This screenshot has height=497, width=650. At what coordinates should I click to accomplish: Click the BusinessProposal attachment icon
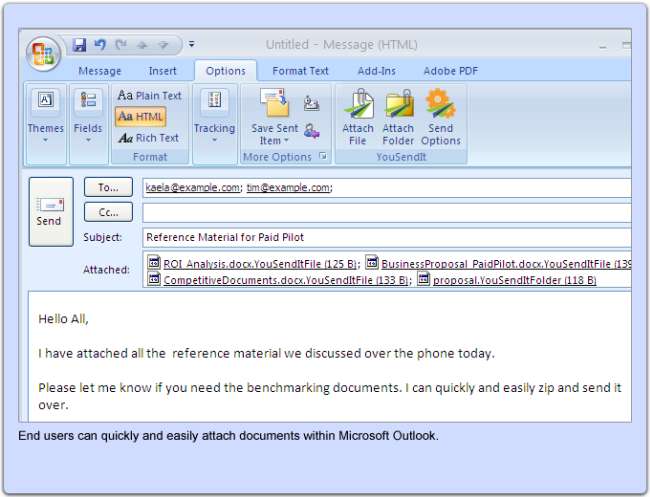coord(372,262)
